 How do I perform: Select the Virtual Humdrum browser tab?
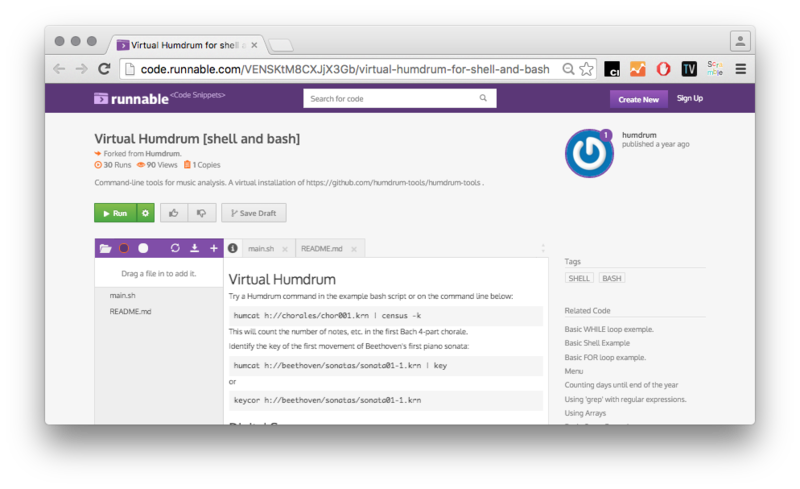click(187, 45)
